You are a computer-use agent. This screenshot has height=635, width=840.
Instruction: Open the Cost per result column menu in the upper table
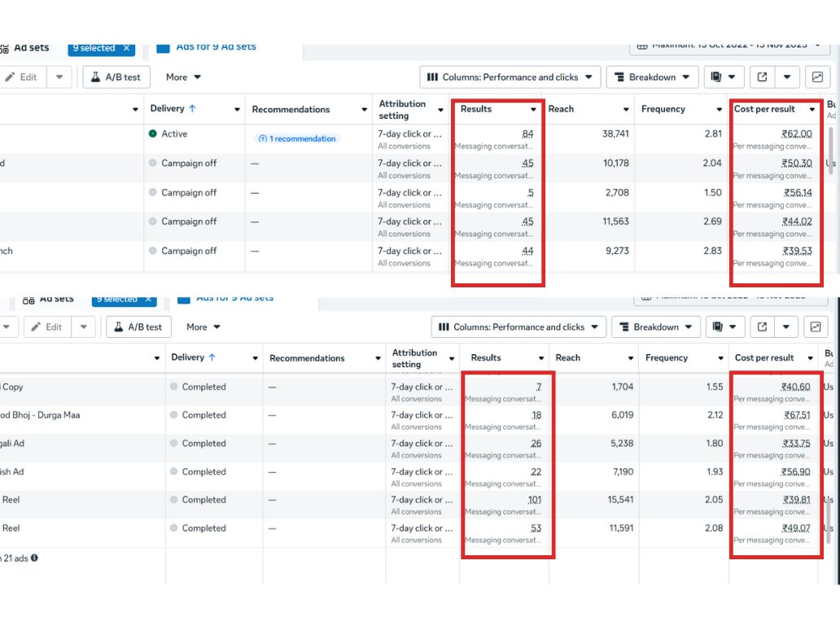(x=812, y=109)
